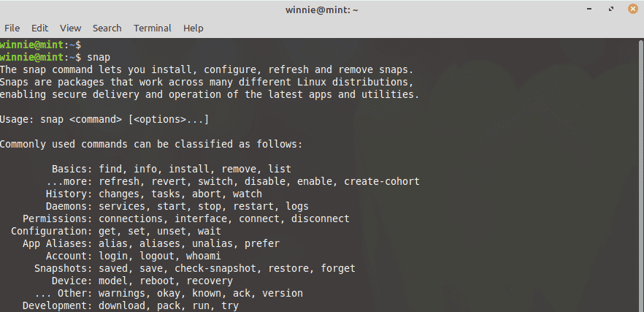This screenshot has width=644, height=312.
Task: Click the vertical scrollbar on the right edge
Action: tap(641, 175)
